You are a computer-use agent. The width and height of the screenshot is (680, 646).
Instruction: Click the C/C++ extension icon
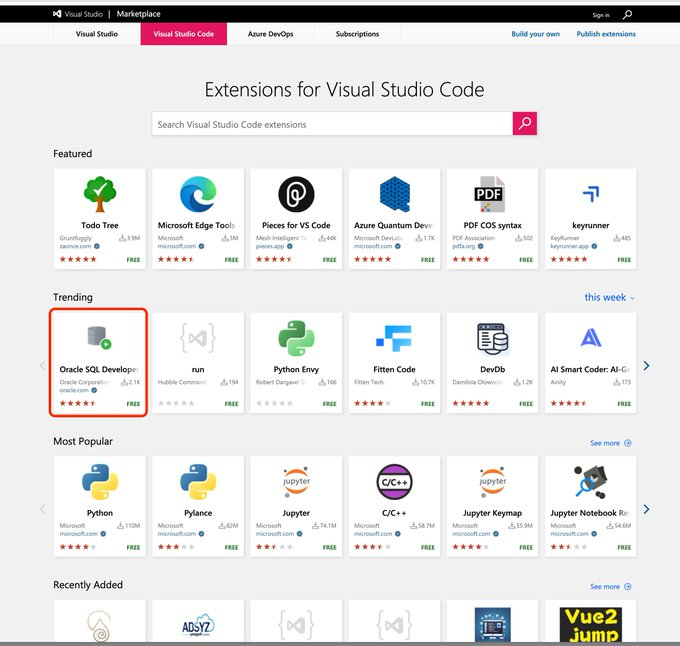click(x=394, y=481)
